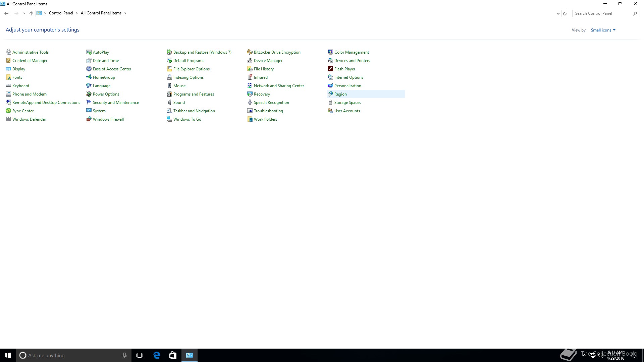
Task: Click the Cortana Ask me anything box
Action: (x=73, y=355)
